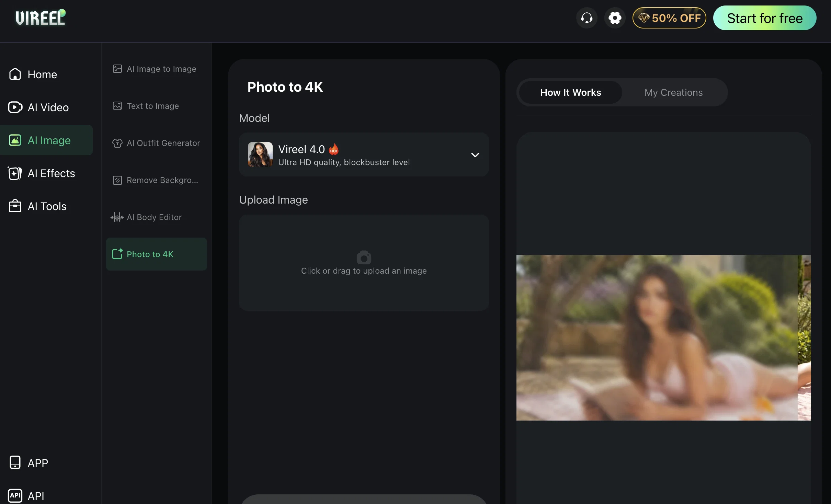831x504 pixels.
Task: Expand model dropdown chevron
Action: 475,155
